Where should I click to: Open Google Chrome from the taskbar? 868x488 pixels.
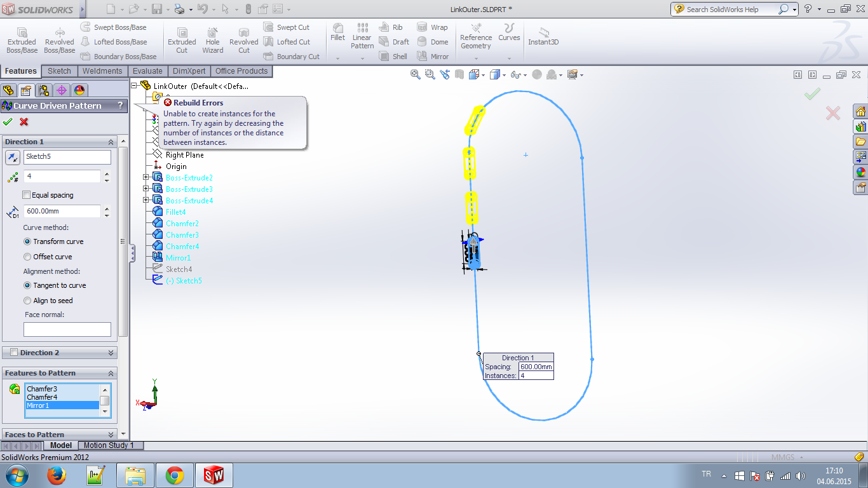pos(175,475)
